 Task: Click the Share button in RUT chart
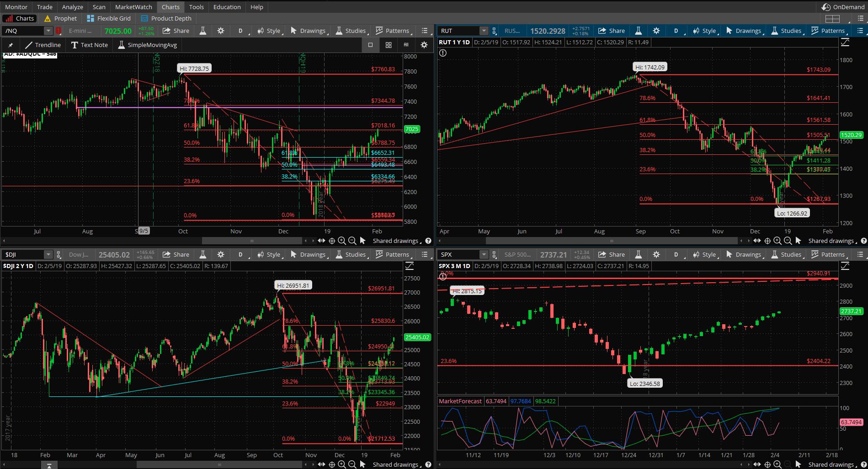point(612,31)
